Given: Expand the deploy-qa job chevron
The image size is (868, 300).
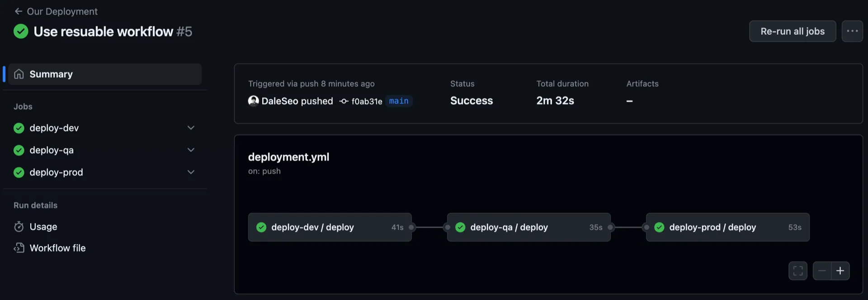Looking at the screenshot, I should 190,150.
